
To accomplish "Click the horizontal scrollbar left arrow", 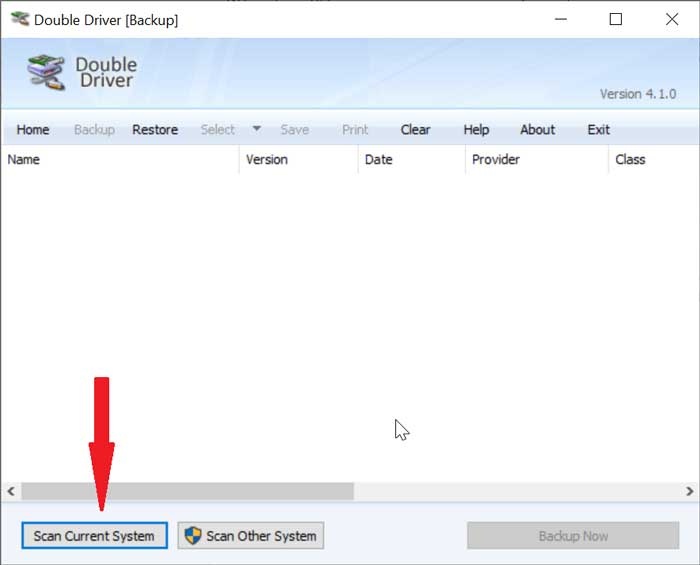I will pos(11,491).
